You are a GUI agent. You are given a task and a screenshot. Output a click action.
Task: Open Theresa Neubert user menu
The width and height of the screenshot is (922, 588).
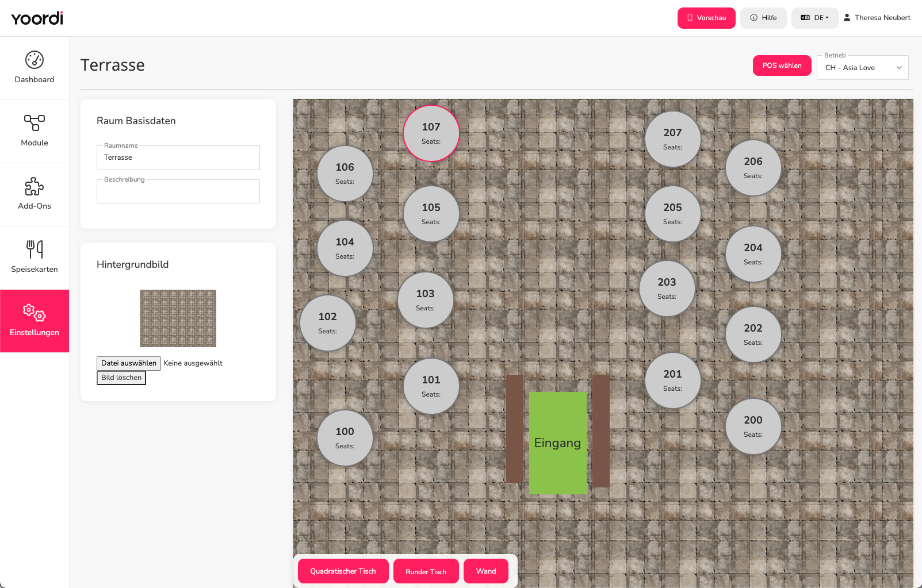[x=877, y=18]
